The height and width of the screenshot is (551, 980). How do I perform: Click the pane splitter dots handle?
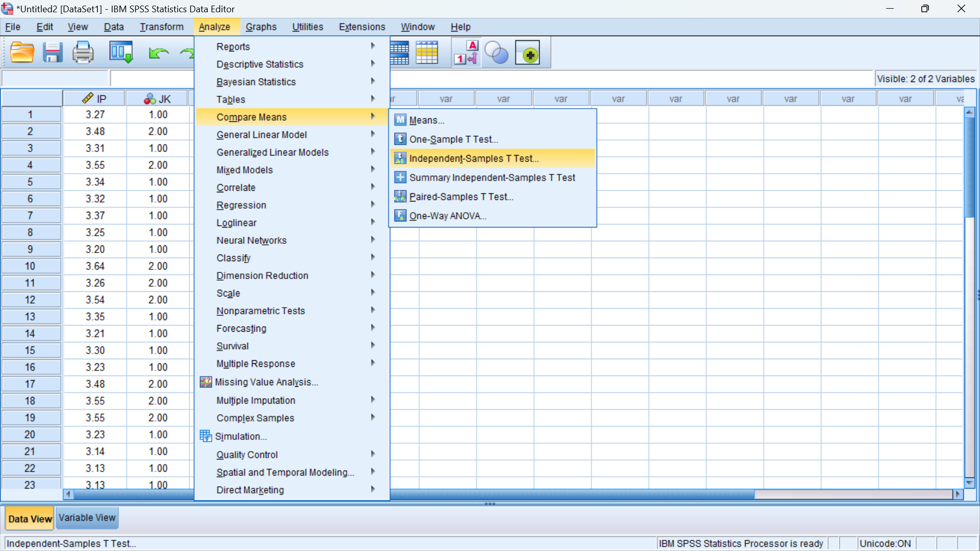[490, 504]
